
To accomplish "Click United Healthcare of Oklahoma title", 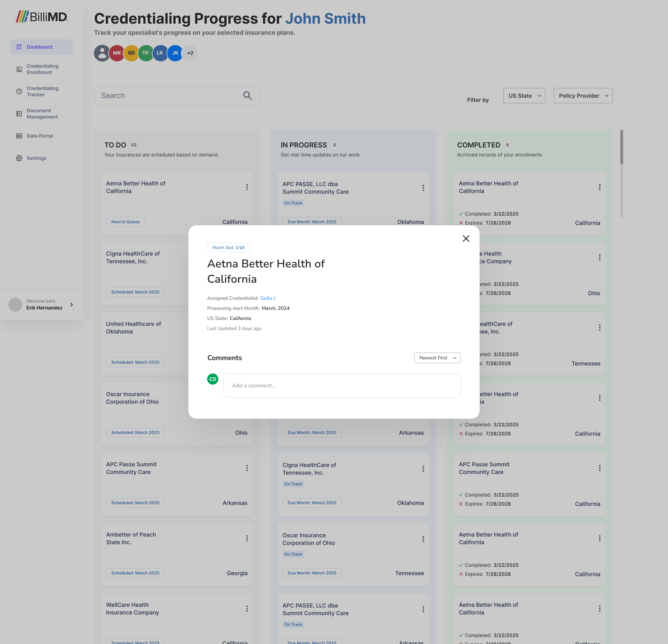I will click(x=133, y=328).
